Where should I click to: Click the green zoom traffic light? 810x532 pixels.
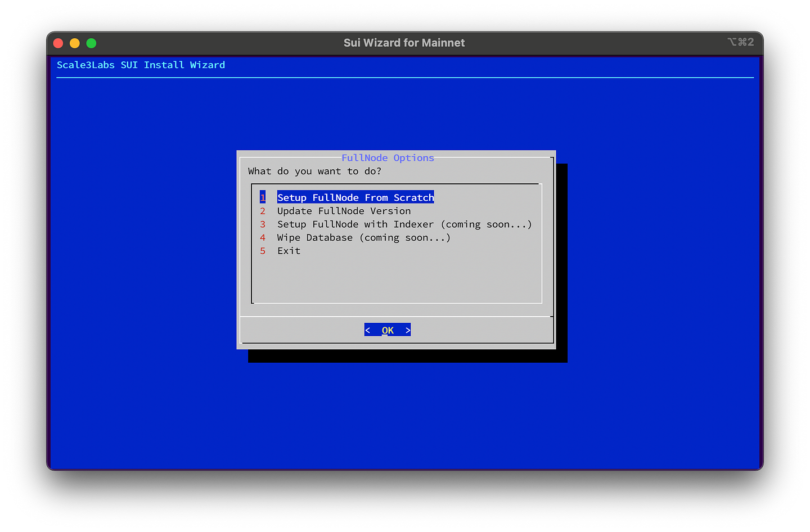pyautogui.click(x=91, y=43)
